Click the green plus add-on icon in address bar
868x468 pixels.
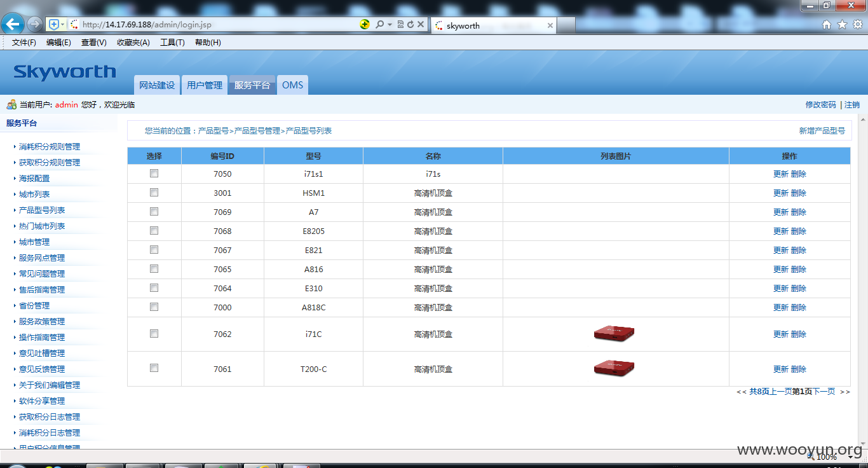pyautogui.click(x=365, y=24)
